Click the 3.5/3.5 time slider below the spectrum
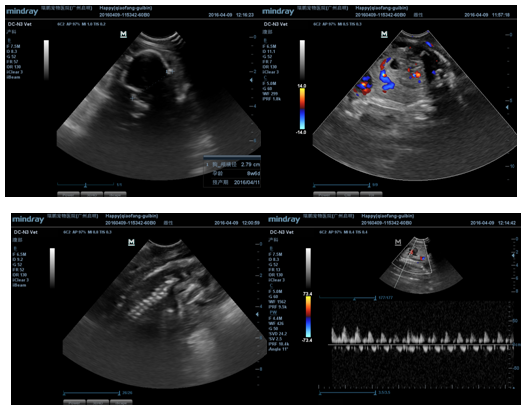 pos(347,393)
